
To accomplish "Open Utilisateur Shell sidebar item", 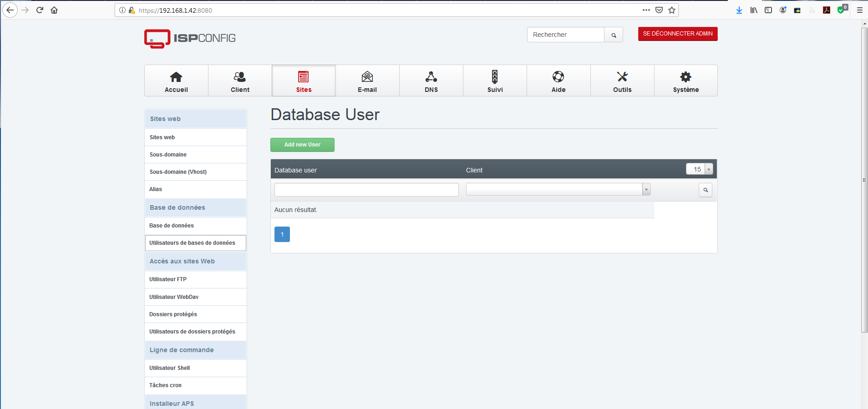I will pyautogui.click(x=196, y=368).
